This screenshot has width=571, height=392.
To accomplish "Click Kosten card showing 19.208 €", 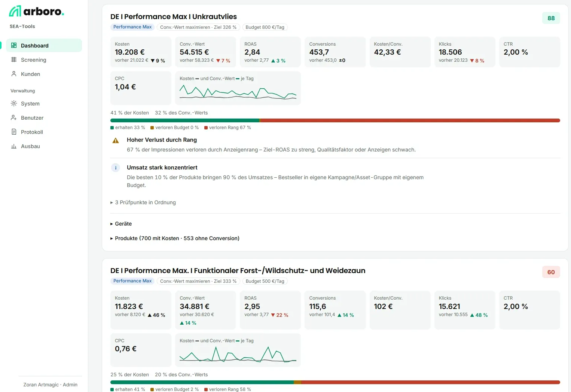I will (141, 52).
